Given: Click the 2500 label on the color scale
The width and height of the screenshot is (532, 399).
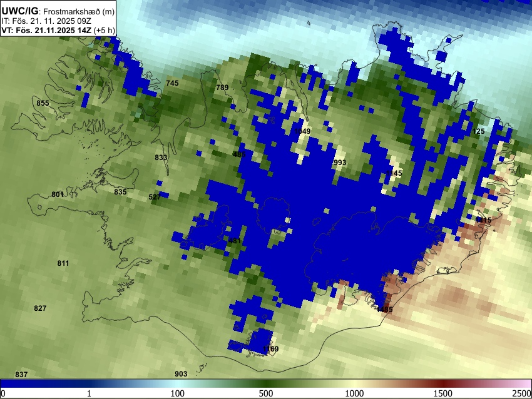Looking at the screenshot, I should pyautogui.click(x=522, y=393).
